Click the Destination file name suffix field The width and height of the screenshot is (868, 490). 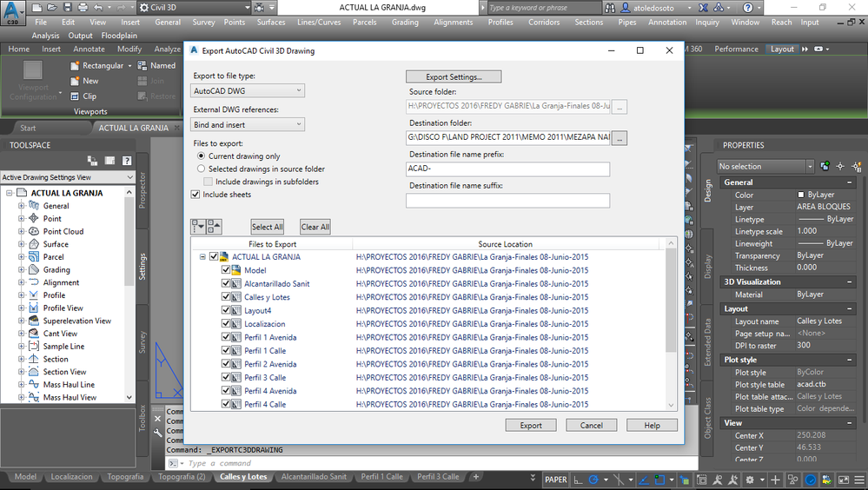click(507, 200)
